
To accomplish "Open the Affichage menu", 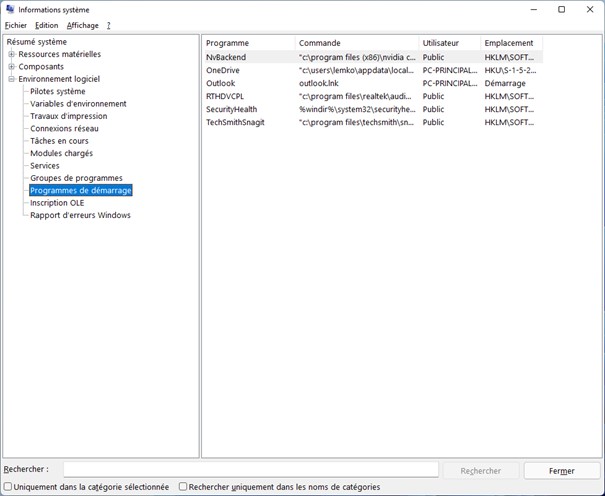I will click(83, 25).
